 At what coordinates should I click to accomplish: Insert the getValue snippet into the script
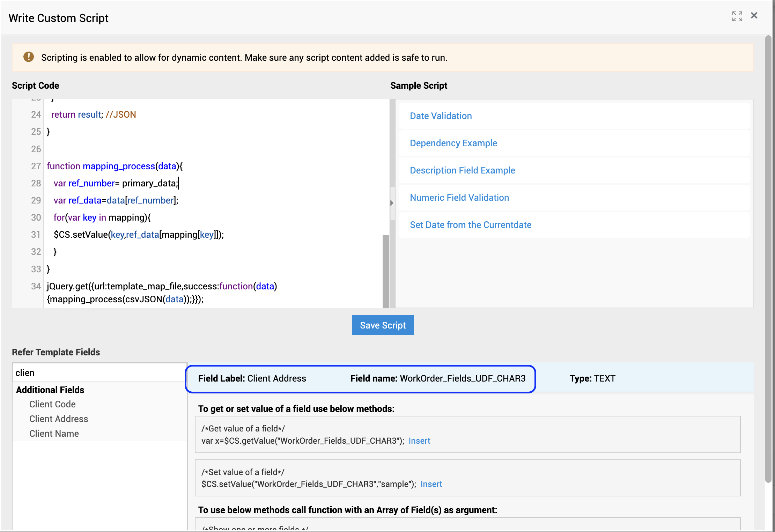(x=419, y=441)
